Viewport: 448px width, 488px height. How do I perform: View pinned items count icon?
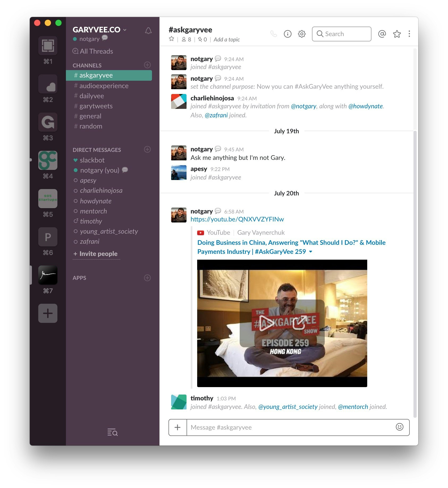click(x=202, y=40)
